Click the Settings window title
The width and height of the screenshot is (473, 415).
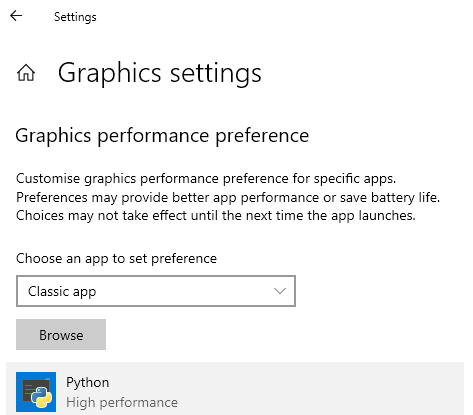click(75, 17)
